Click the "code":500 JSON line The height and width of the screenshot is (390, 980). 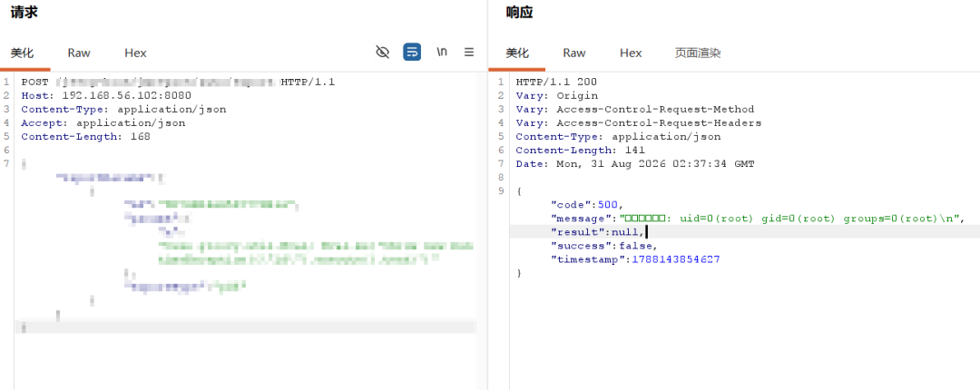tap(587, 204)
